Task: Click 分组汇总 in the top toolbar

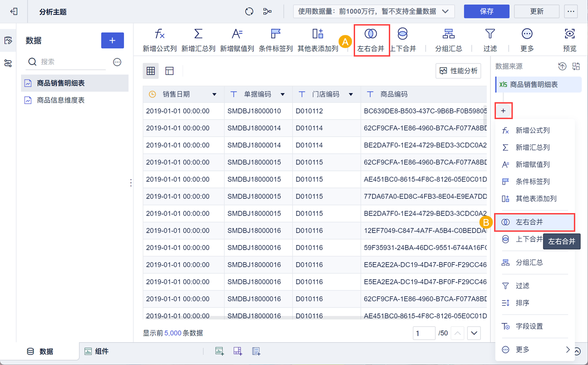Action: (x=449, y=40)
